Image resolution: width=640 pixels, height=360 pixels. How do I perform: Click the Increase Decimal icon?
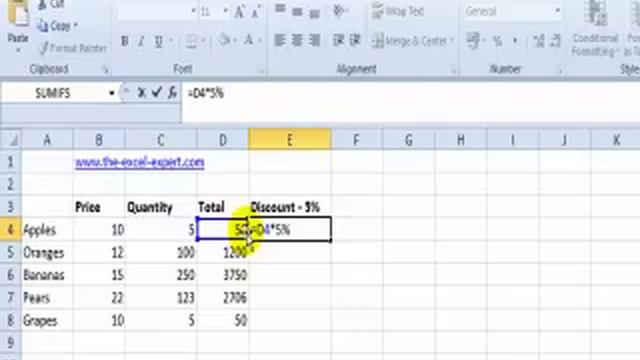coord(539,41)
